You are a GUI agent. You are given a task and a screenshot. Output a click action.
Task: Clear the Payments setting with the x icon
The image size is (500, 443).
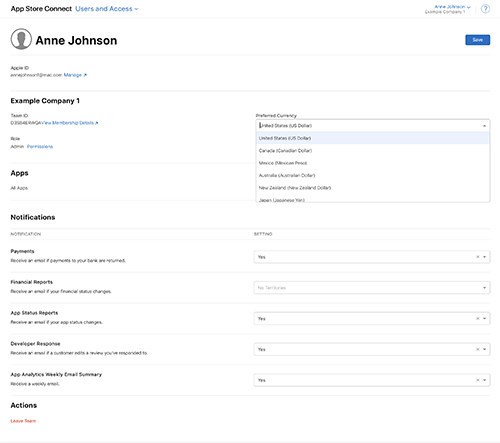coord(477,257)
